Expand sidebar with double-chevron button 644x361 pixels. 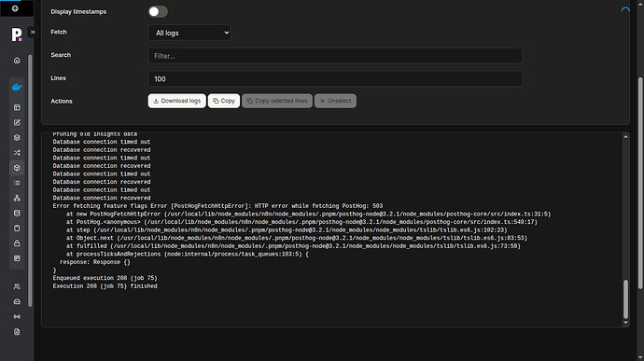33,32
